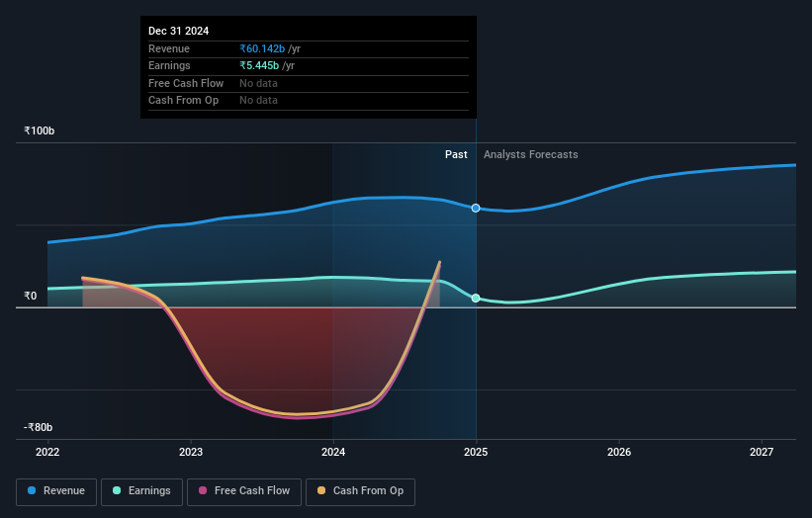Click the Past label

(x=456, y=155)
